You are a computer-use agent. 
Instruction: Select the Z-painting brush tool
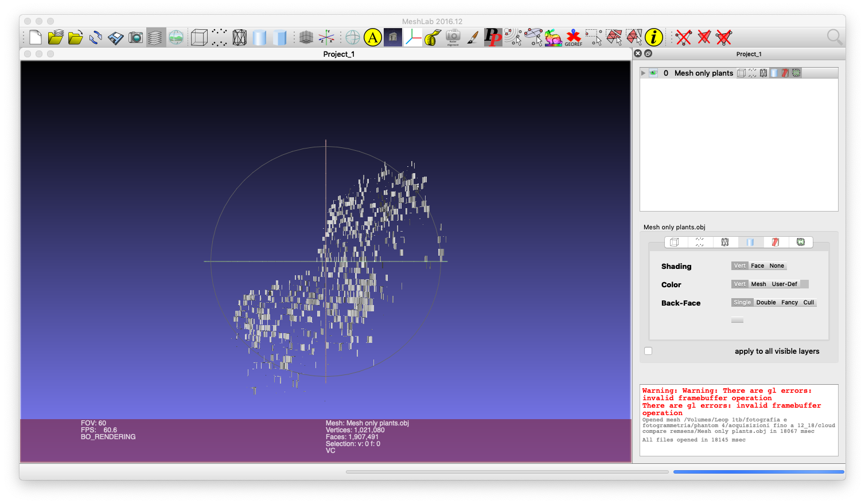(x=472, y=37)
